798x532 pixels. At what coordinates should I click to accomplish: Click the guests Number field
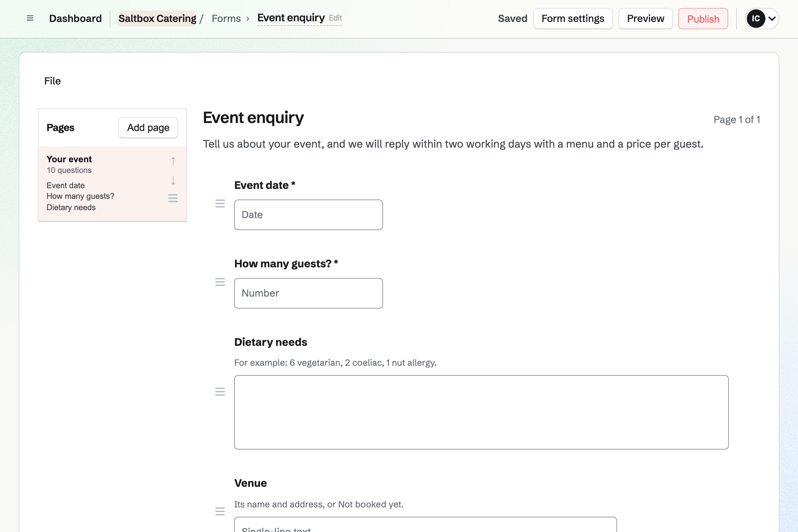tap(309, 293)
